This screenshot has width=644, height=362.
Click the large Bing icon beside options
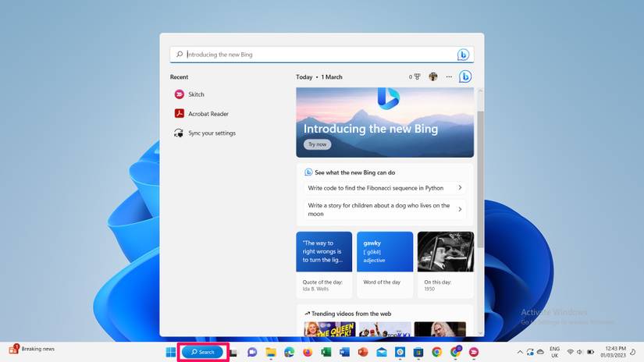click(x=465, y=76)
